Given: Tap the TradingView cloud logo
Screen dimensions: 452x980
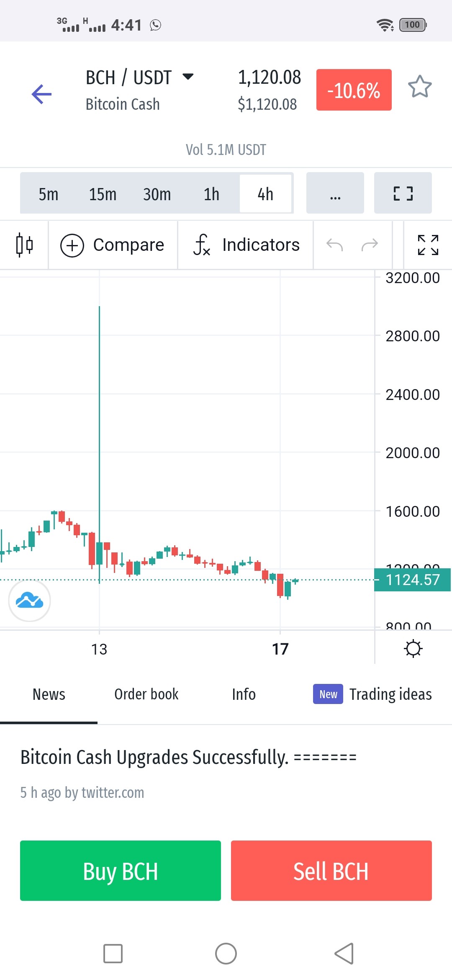Looking at the screenshot, I should 30,601.
